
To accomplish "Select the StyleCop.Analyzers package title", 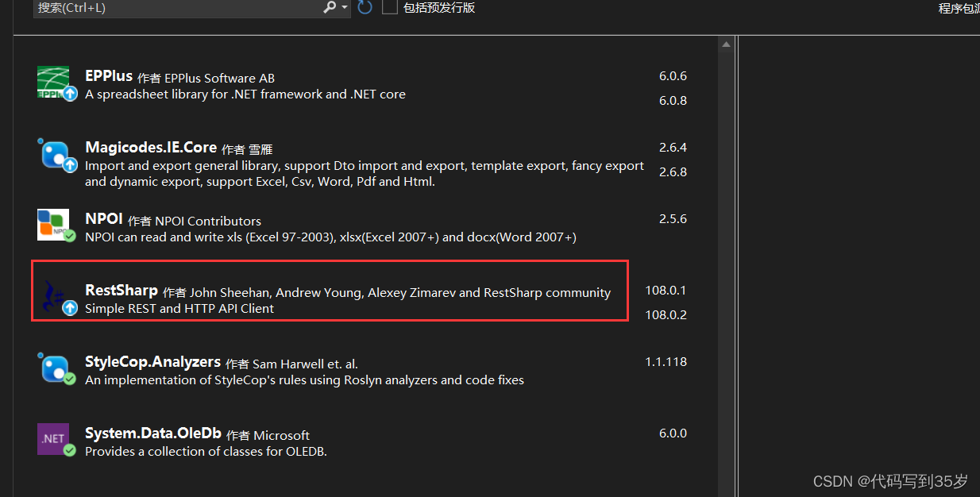I will coord(152,362).
